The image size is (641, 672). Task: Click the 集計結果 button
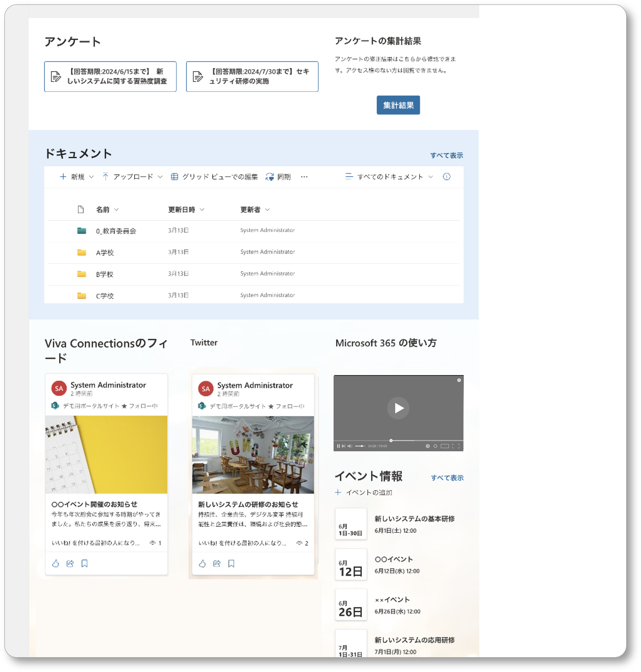[398, 105]
